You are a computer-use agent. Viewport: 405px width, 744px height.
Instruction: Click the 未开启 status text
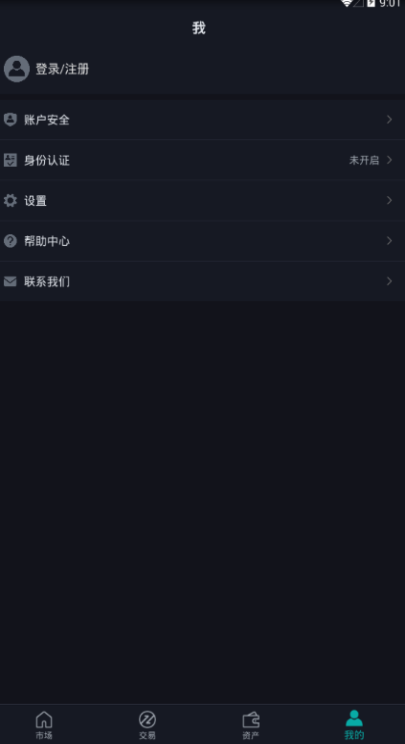(364, 160)
